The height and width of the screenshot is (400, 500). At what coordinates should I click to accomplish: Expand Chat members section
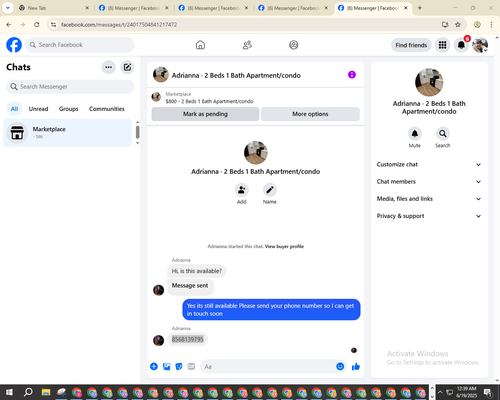(x=429, y=182)
